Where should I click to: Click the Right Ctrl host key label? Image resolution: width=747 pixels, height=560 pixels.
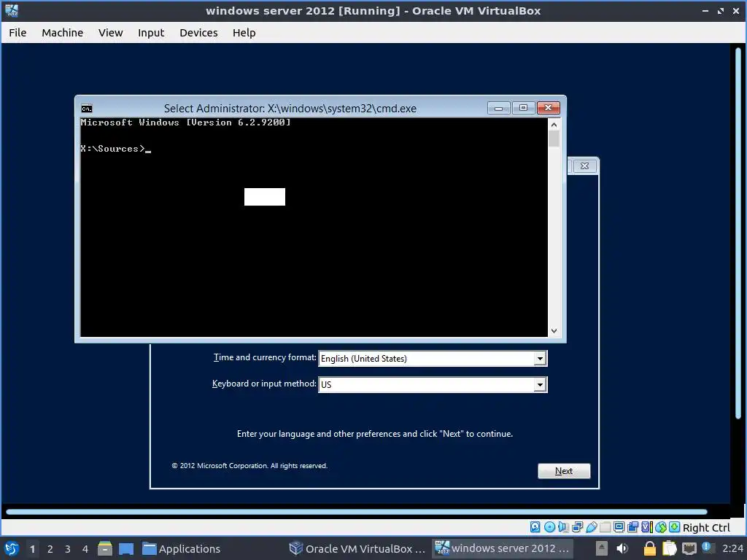click(x=706, y=528)
